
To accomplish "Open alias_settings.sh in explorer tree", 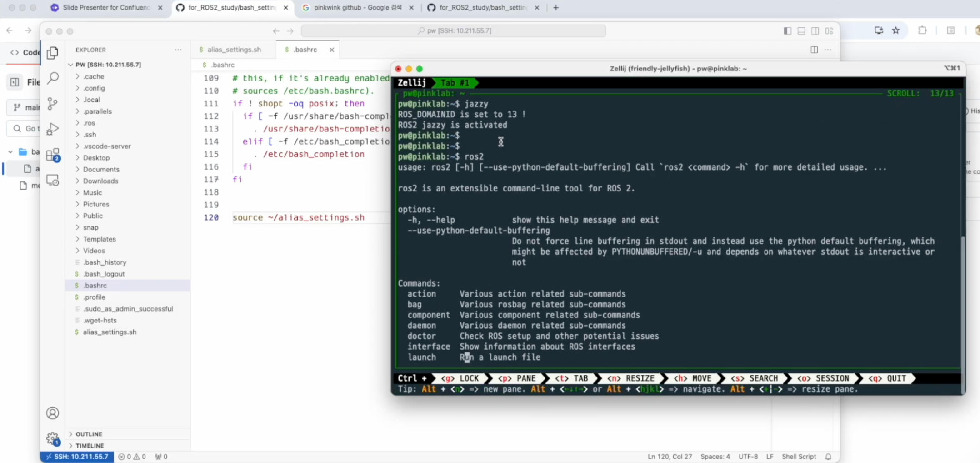I will (x=110, y=332).
